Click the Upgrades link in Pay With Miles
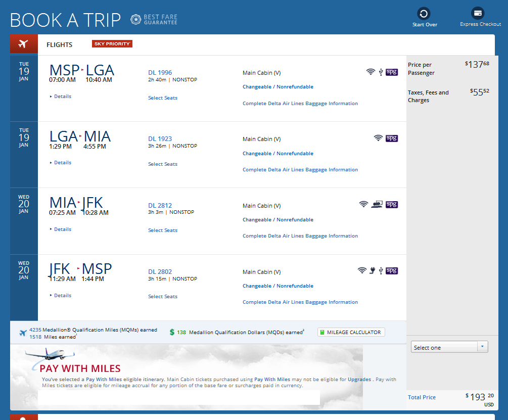This screenshot has width=508, height=420. click(359, 379)
